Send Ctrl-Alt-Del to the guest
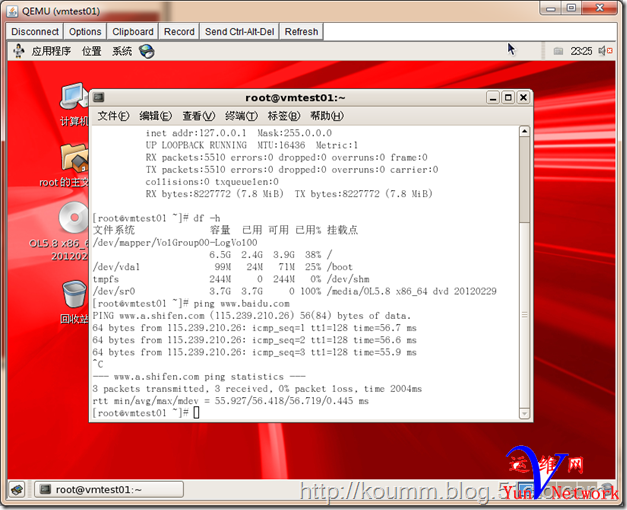The width and height of the screenshot is (627, 510). click(240, 32)
